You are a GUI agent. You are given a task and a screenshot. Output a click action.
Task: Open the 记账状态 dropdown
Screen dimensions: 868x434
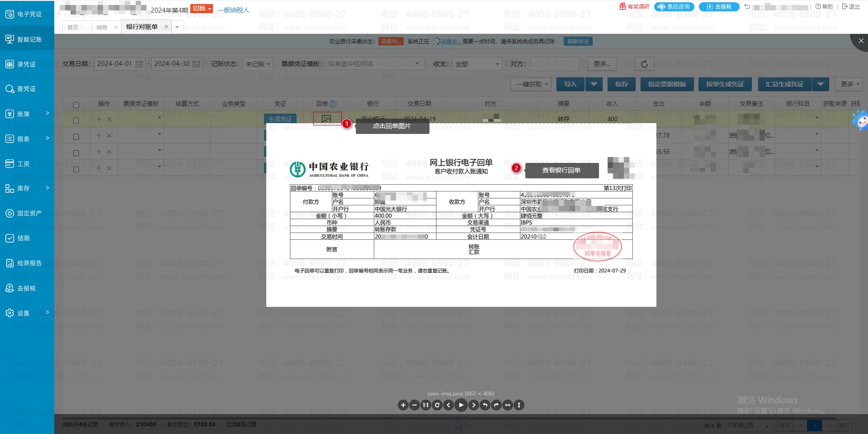pyautogui.click(x=258, y=64)
